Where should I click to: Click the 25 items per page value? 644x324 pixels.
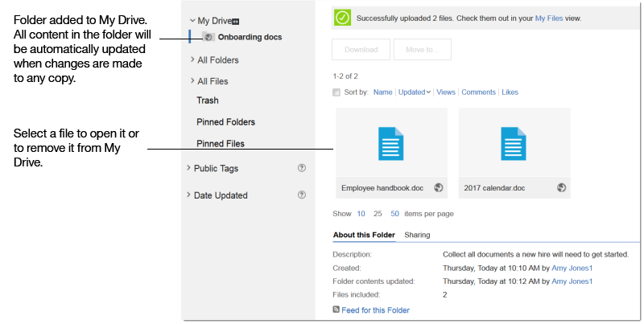pyautogui.click(x=378, y=214)
